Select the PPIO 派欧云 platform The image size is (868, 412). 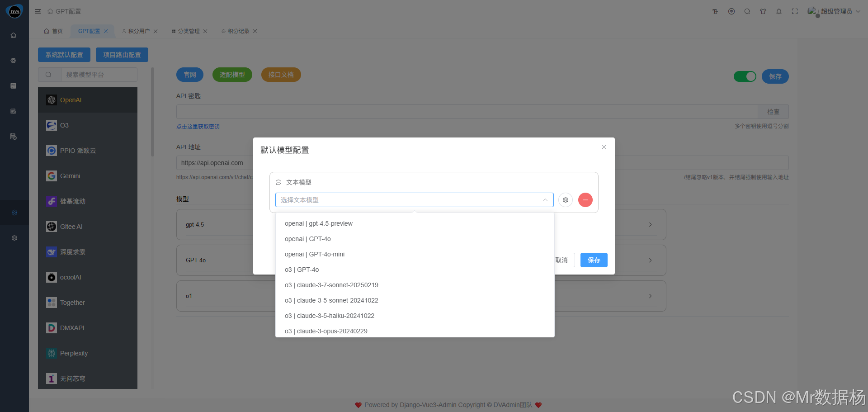88,151
